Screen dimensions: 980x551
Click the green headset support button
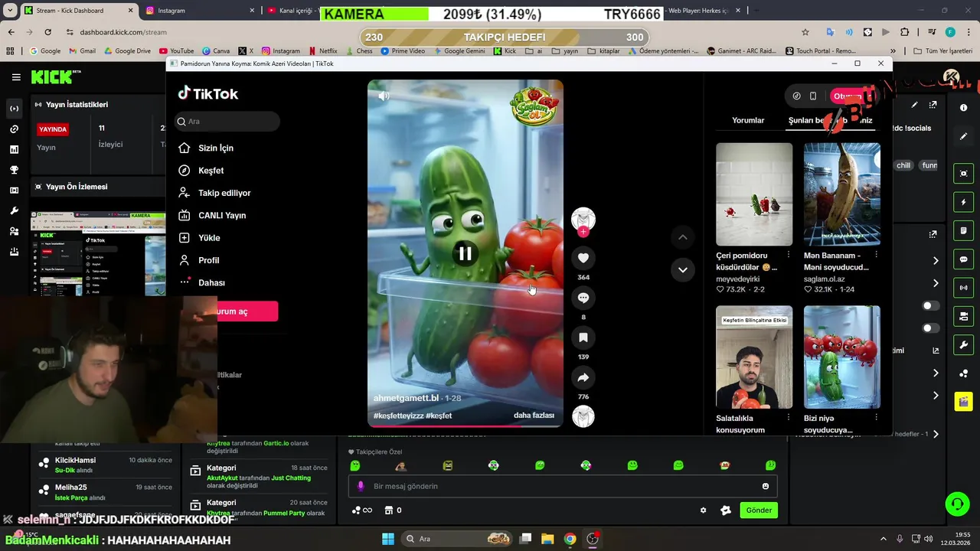pos(957,504)
